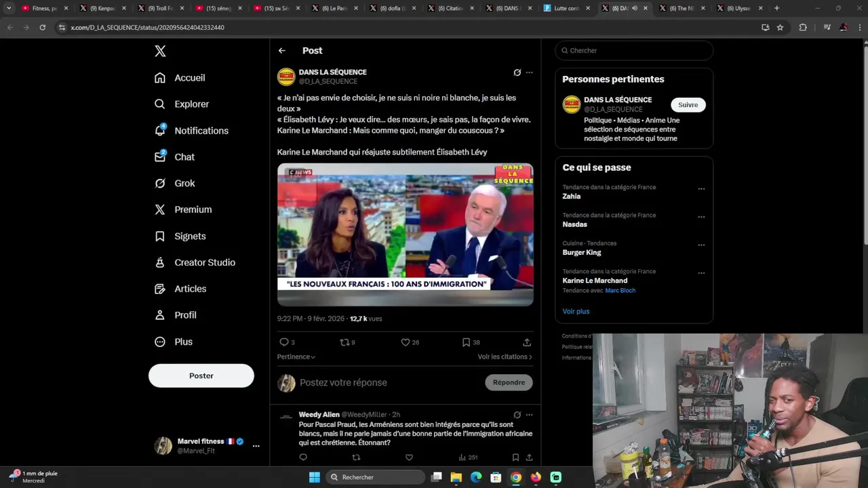
Task: Focus the Chercher search box
Action: click(634, 51)
